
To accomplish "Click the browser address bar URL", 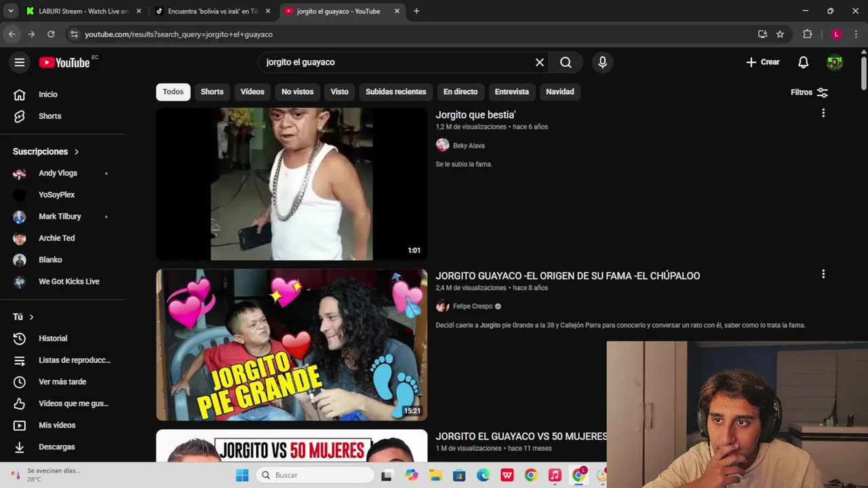I will click(x=178, y=34).
